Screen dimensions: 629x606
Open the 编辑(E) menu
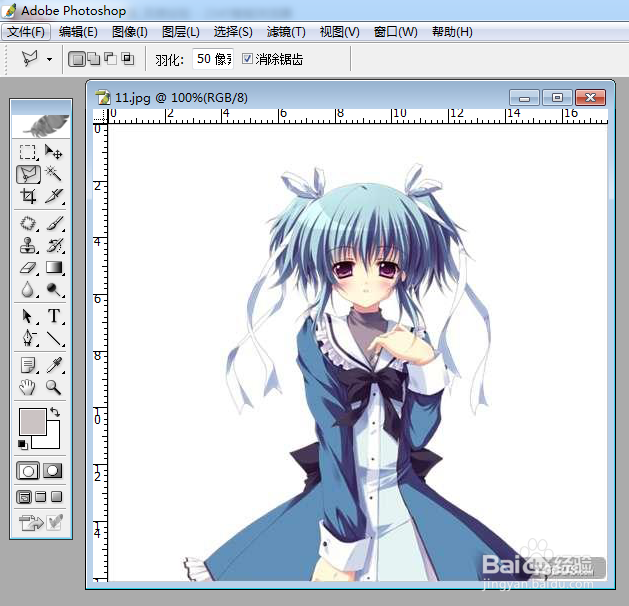[78, 32]
